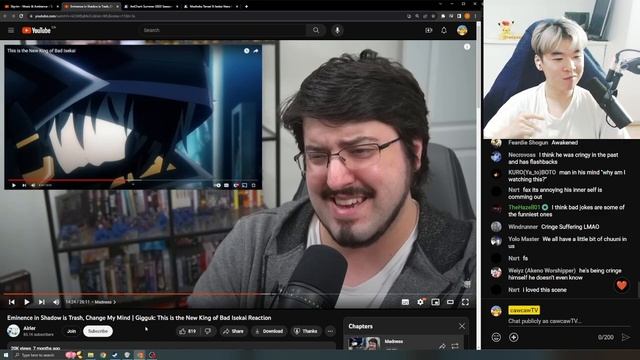Switch to the AniChart browser tab

tap(150, 7)
